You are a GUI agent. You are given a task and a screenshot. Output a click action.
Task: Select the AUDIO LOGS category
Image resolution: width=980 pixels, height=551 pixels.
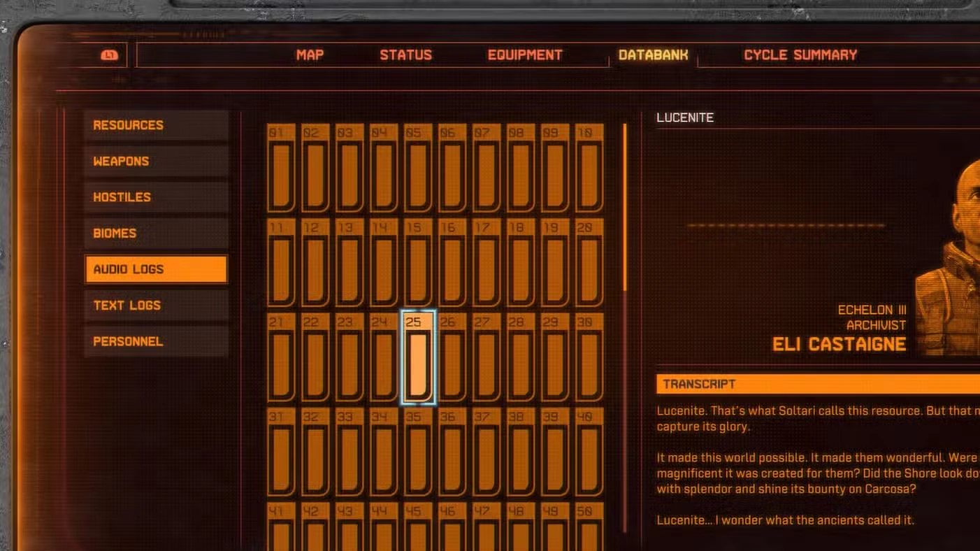pos(157,269)
